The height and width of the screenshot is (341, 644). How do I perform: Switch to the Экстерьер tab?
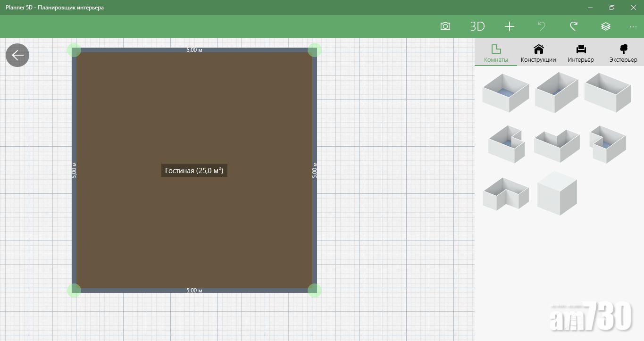623,53
